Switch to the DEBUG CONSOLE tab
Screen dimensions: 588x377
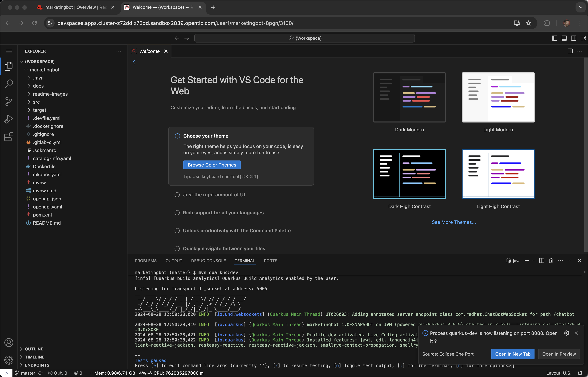pyautogui.click(x=208, y=261)
